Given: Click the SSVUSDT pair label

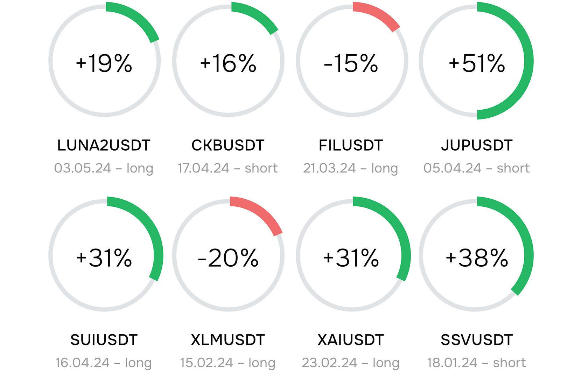Looking at the screenshot, I should (477, 340).
